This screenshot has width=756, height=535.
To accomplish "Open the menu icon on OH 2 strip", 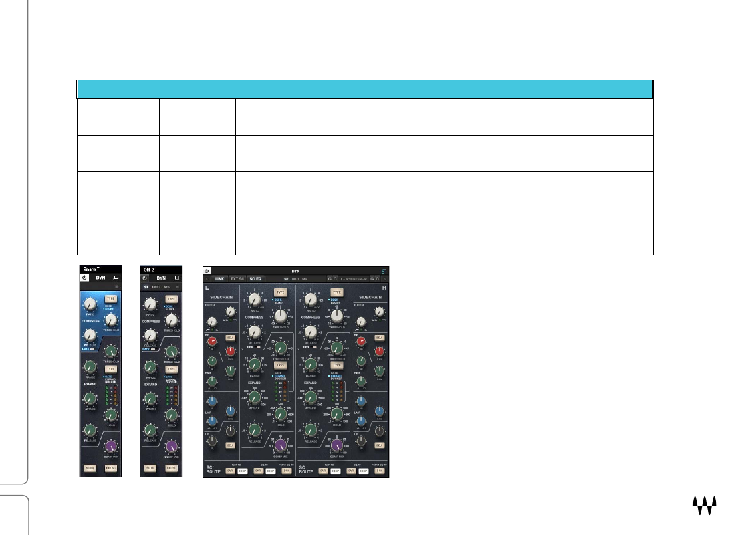I will click(x=177, y=287).
